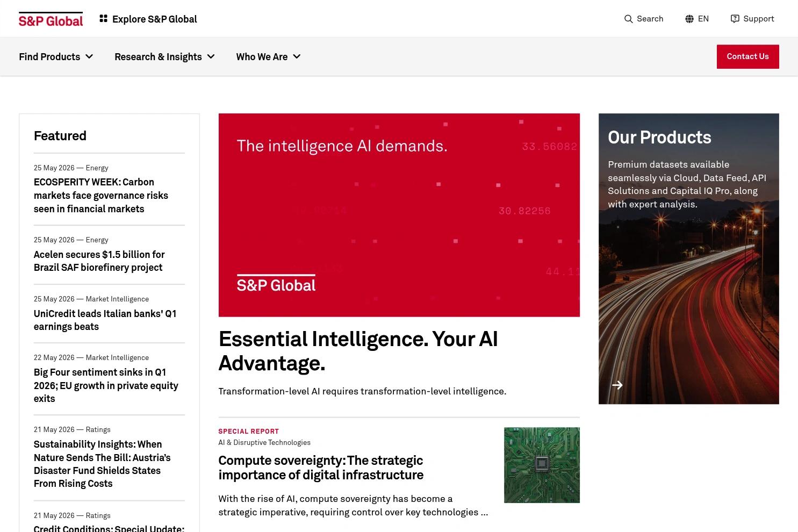Expand the Find Products chevron
This screenshot has width=798, height=532.
pos(89,56)
